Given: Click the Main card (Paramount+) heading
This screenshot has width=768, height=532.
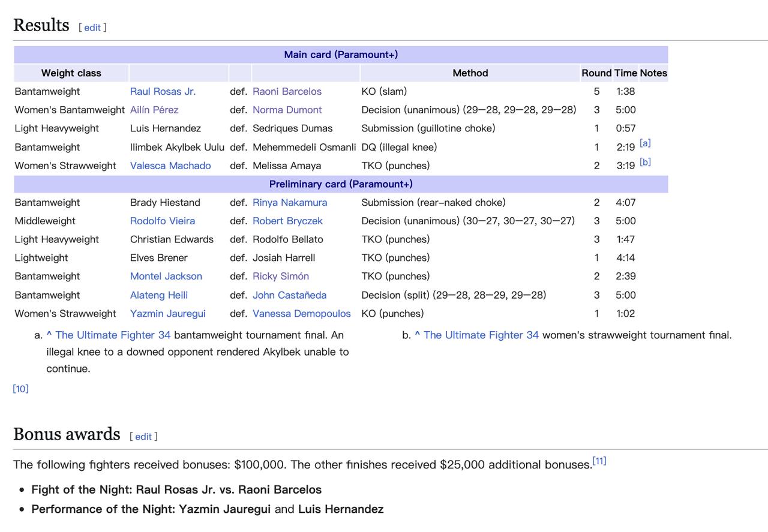Looking at the screenshot, I should point(341,55).
